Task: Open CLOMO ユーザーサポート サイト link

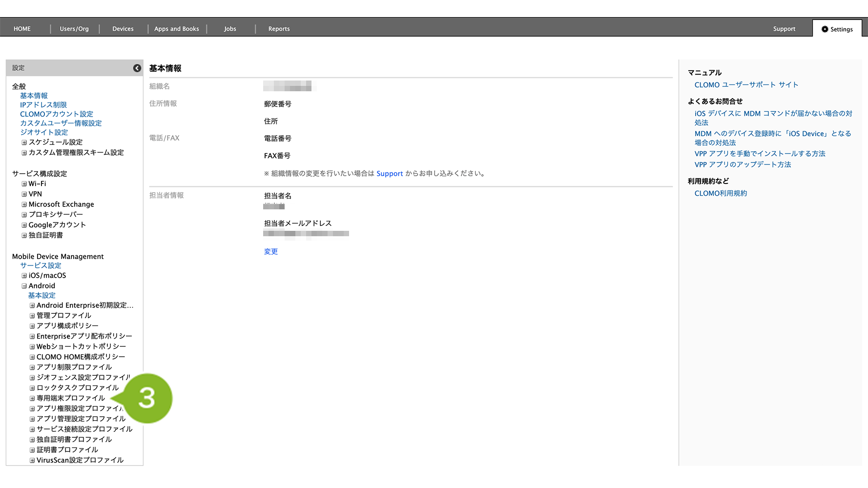Action: pos(746,85)
